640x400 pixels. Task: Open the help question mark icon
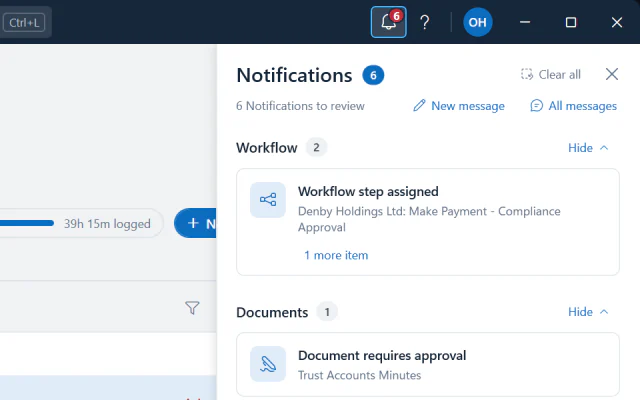pos(424,22)
